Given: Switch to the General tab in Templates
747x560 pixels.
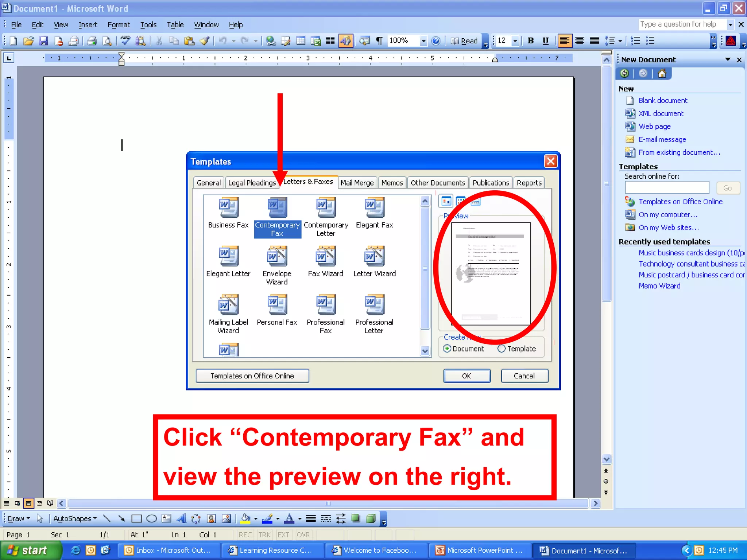Looking at the screenshot, I should click(x=209, y=183).
